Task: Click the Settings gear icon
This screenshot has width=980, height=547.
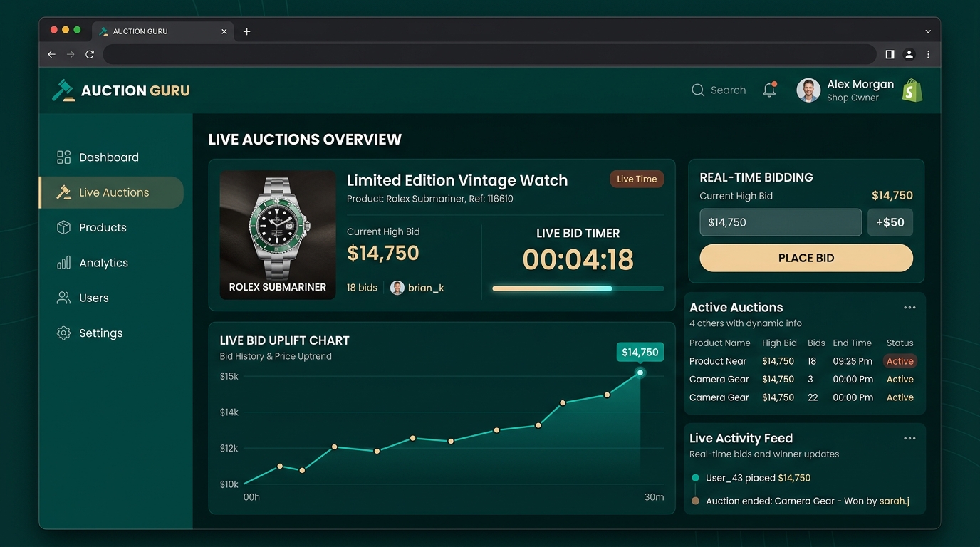Action: [64, 333]
